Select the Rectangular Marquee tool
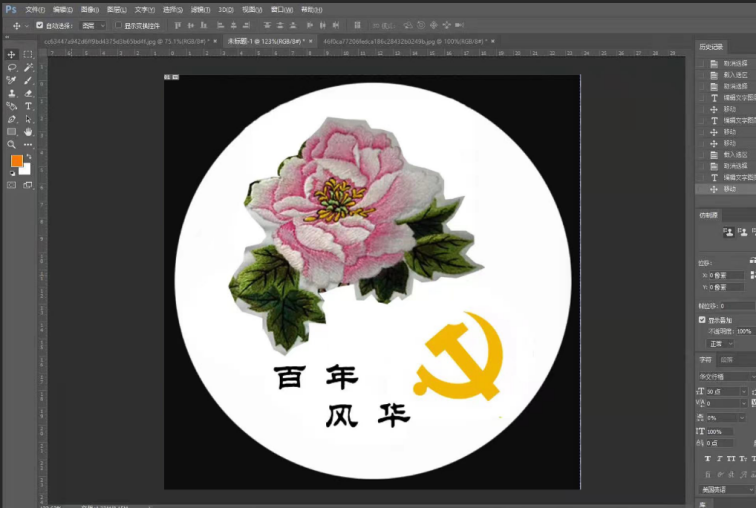Viewport: 756px width, 508px height. click(28, 54)
